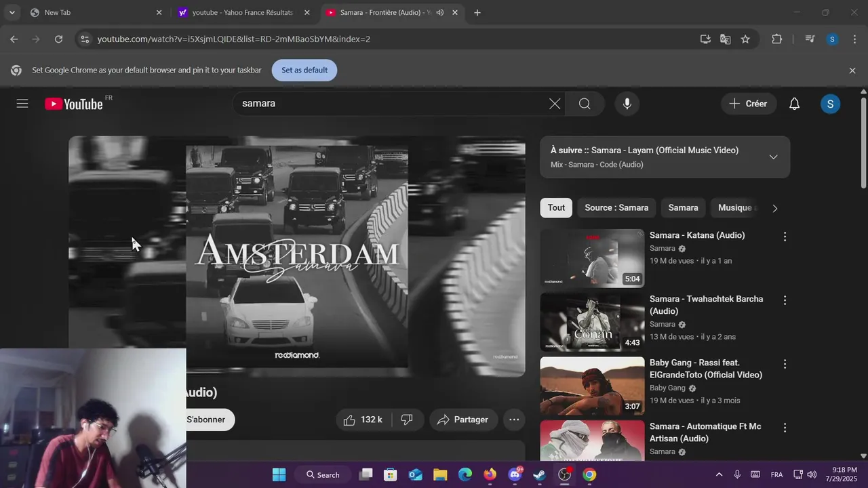This screenshot has width=868, height=488.
Task: Open the YouTube account avatar menu
Action: (x=830, y=104)
